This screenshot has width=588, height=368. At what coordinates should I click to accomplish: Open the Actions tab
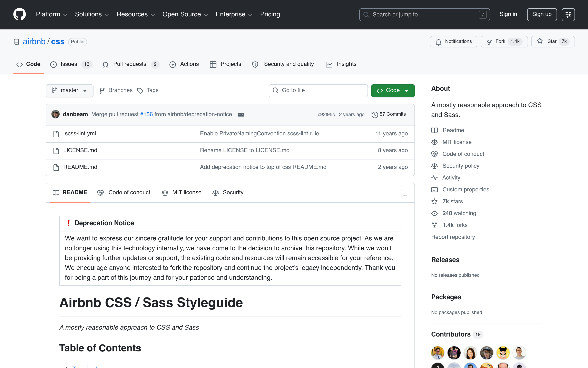(x=184, y=64)
